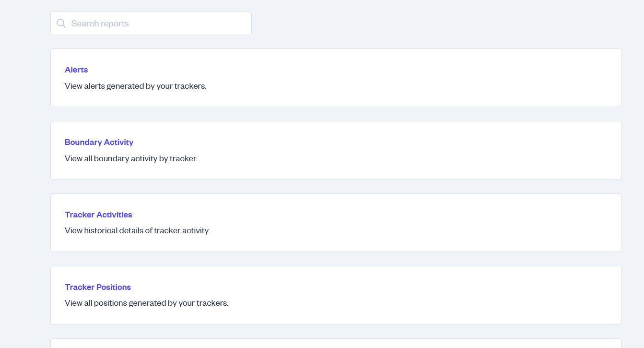This screenshot has height=348, width=644.
Task: Focus the Search reports input field
Action: [x=151, y=23]
